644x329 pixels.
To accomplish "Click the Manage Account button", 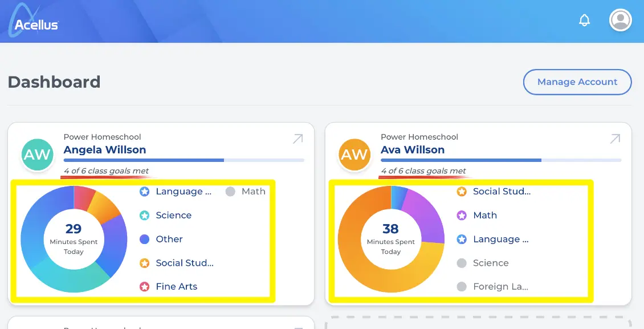I will tap(577, 82).
